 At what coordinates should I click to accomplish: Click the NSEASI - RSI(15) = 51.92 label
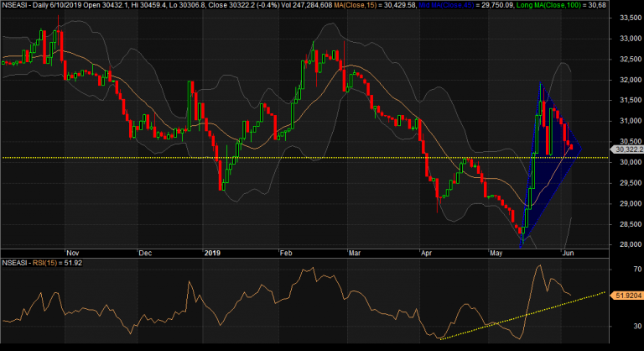coord(42,263)
